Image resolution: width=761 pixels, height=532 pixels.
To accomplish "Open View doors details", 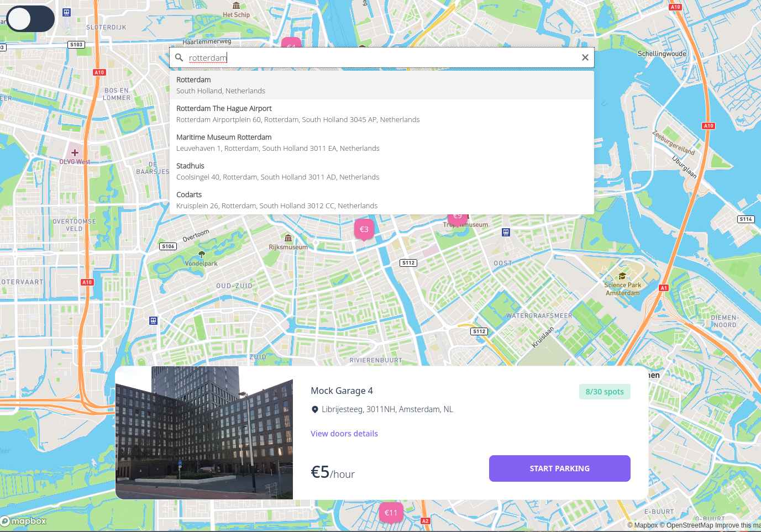I will [x=344, y=433].
